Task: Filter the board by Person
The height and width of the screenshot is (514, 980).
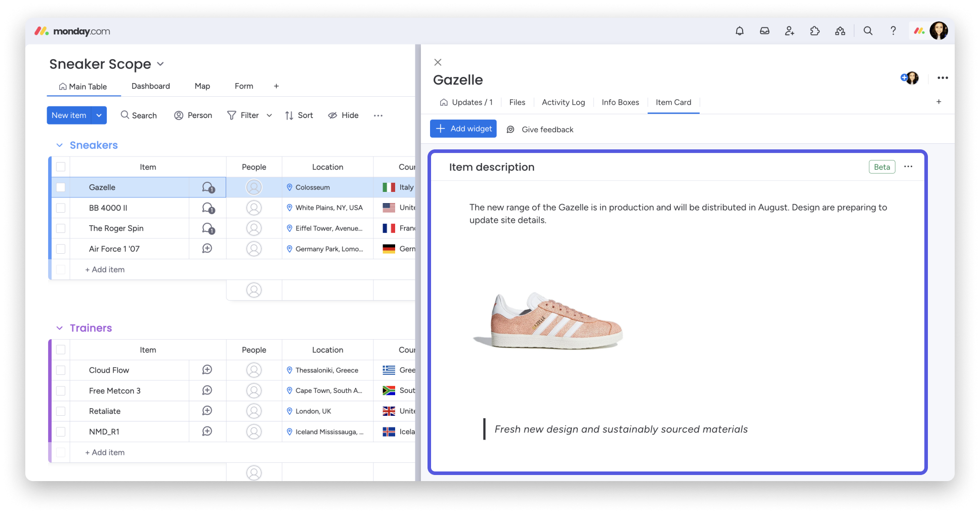Action: point(193,115)
